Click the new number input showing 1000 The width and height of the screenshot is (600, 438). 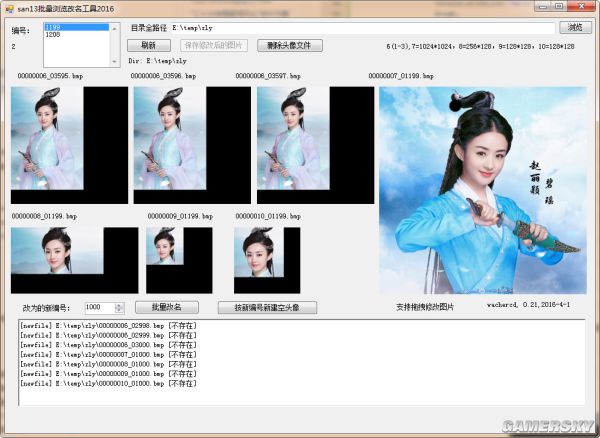99,307
